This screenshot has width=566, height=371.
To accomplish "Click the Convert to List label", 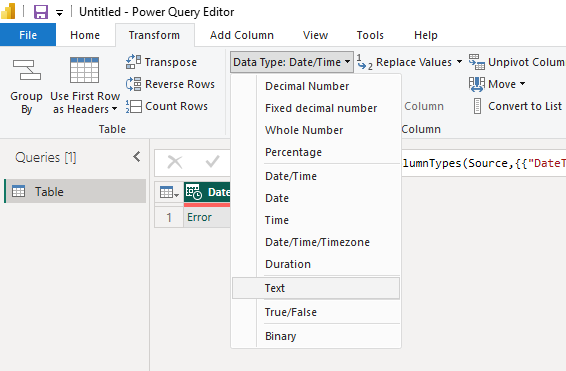I will point(525,106).
